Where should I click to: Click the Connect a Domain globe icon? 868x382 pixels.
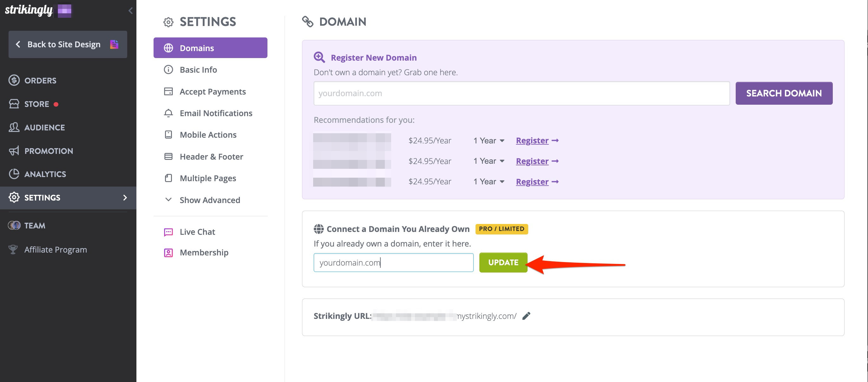point(319,229)
